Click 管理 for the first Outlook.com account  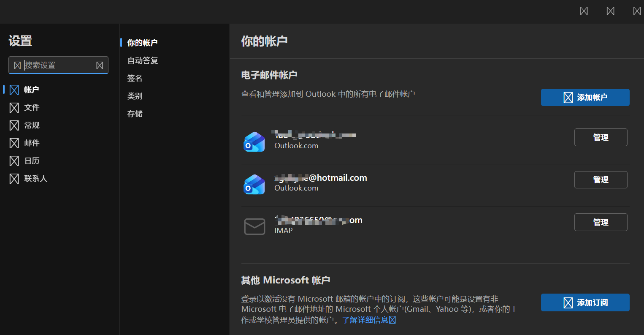(x=601, y=137)
